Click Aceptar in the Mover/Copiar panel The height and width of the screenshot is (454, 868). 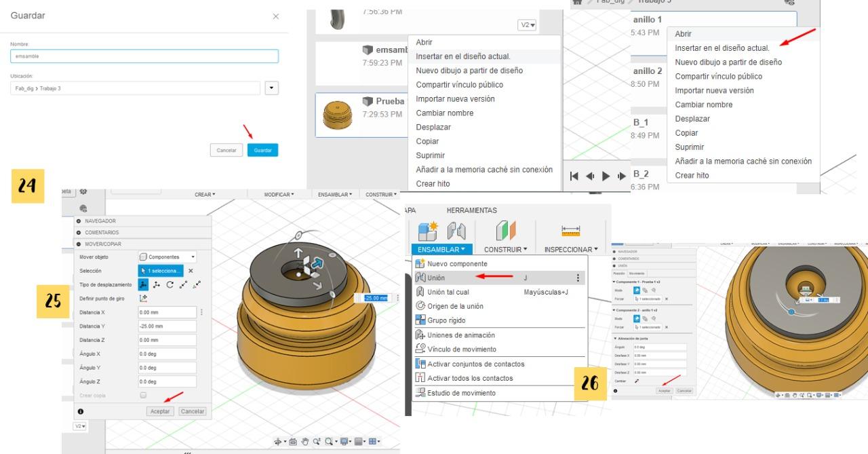tap(160, 411)
